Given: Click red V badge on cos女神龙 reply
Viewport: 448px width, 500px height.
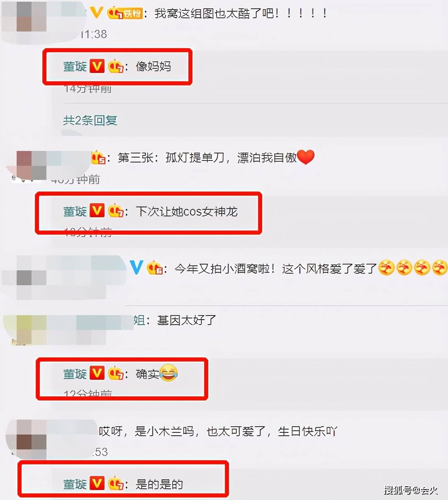Looking at the screenshot, I should (x=97, y=211).
